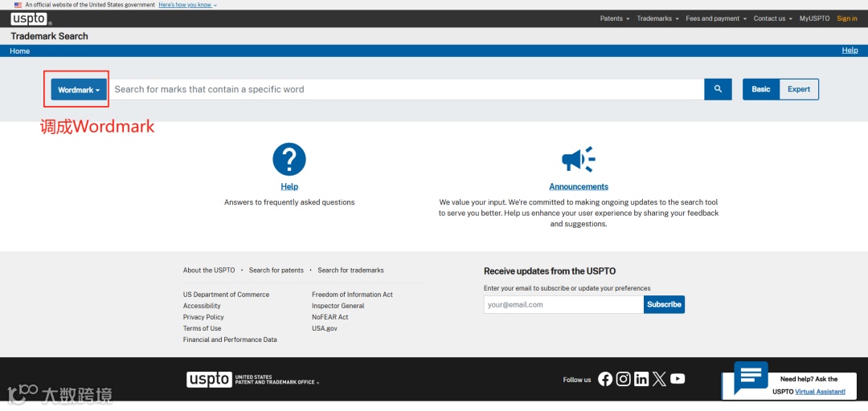Click the magnifier search button

click(x=718, y=89)
